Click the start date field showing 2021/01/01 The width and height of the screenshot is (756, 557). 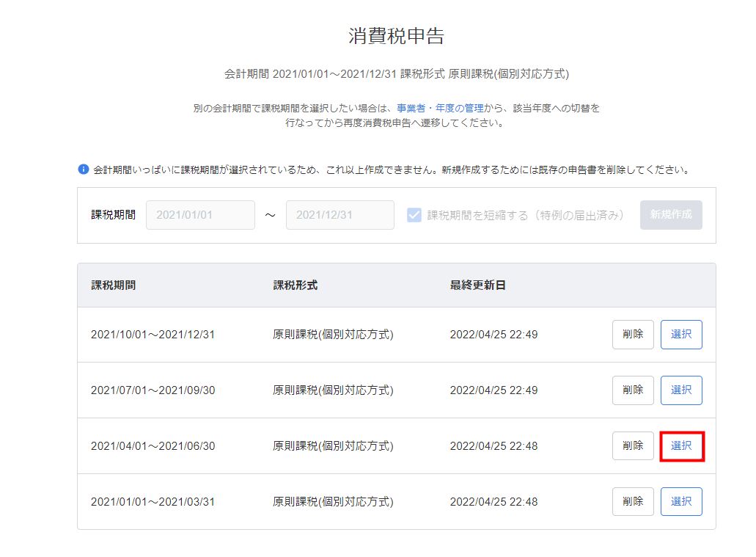point(200,214)
